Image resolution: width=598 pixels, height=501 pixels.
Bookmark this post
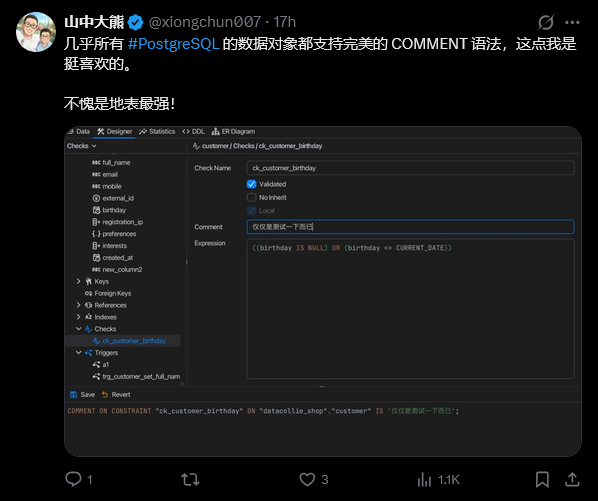(542, 479)
